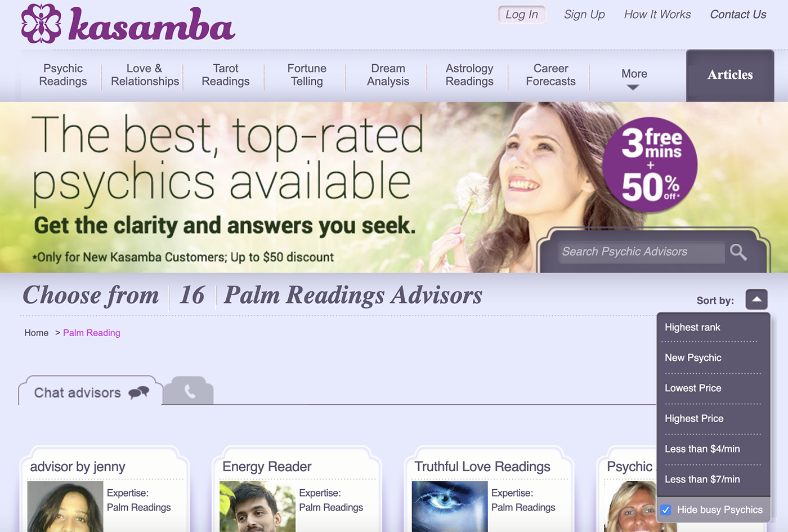The image size is (788, 532).
Task: Open advisor by jenny profile photo
Action: pyautogui.click(x=65, y=506)
